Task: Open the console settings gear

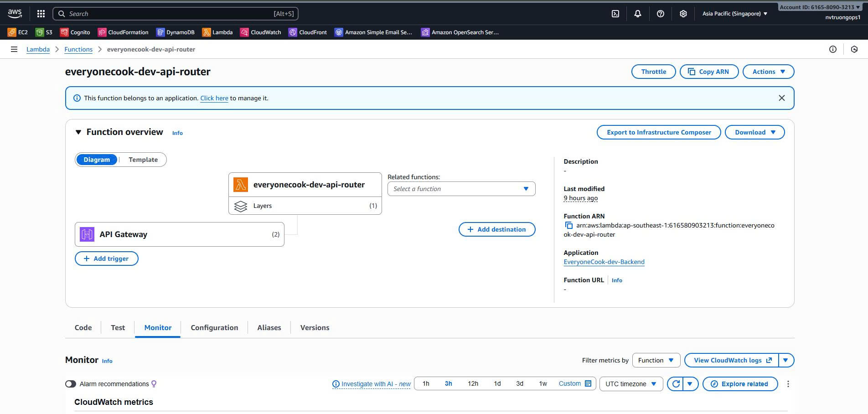Action: tap(683, 14)
